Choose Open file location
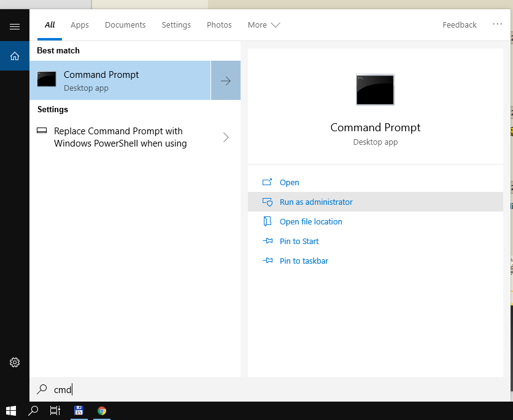 310,221
